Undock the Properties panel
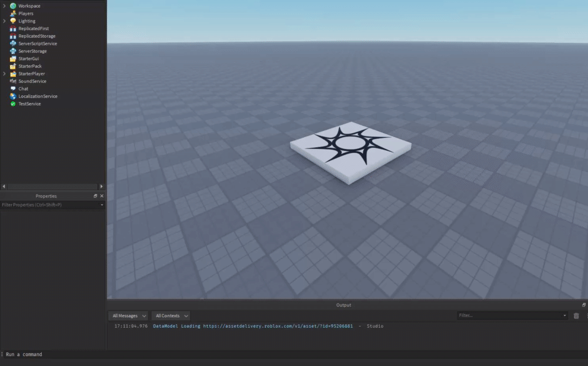 (95, 196)
